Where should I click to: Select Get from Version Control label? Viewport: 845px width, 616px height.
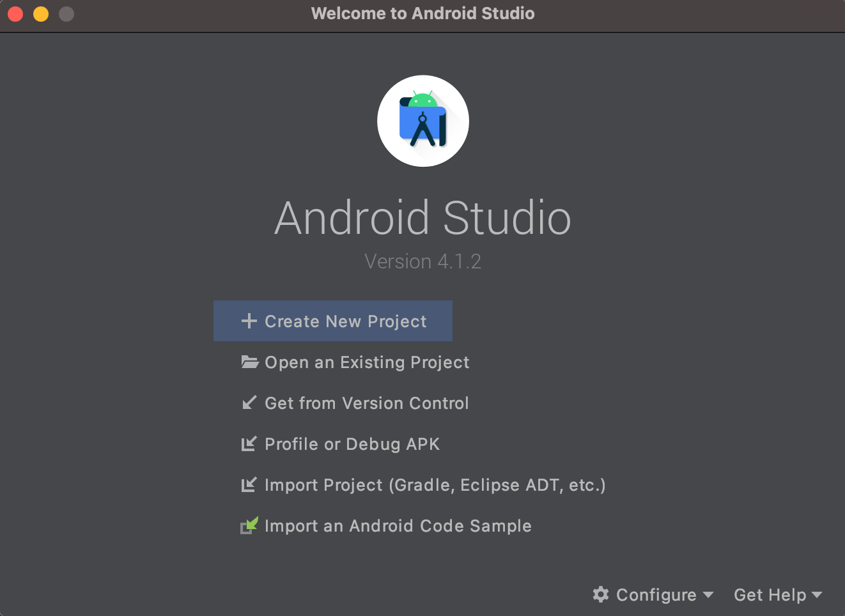(x=367, y=403)
